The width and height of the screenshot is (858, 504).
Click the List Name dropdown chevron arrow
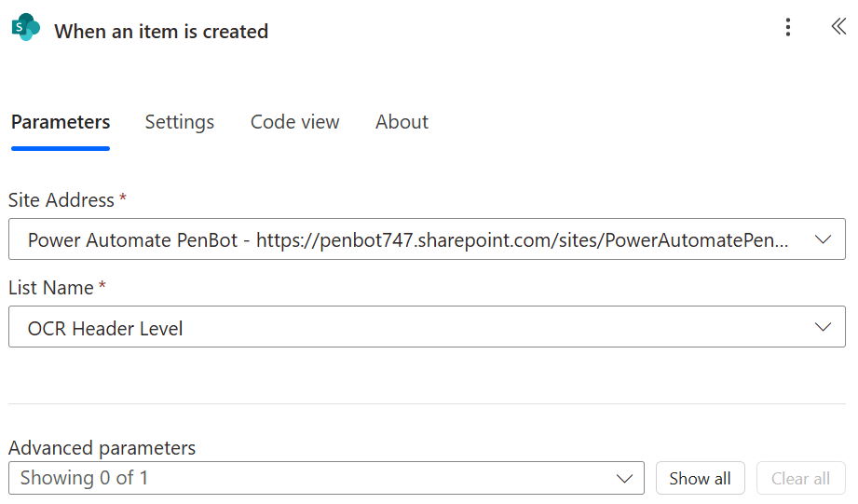[823, 327]
